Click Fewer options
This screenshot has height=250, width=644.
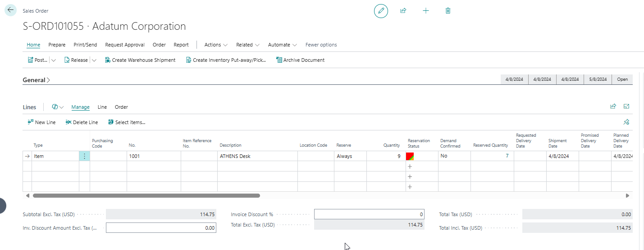point(321,45)
